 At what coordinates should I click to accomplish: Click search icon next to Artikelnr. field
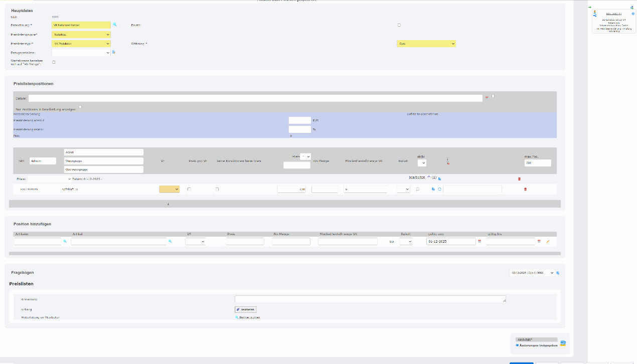click(65, 241)
